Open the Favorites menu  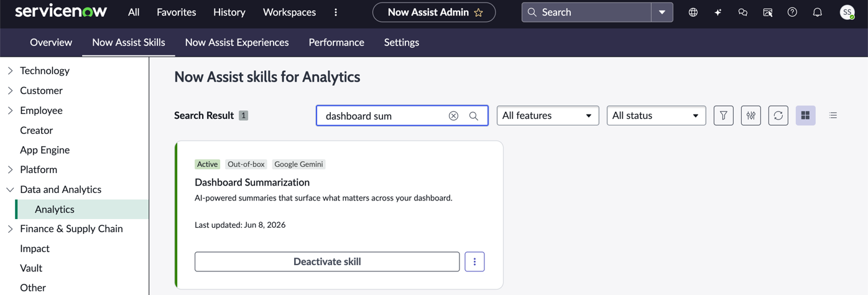pos(177,12)
